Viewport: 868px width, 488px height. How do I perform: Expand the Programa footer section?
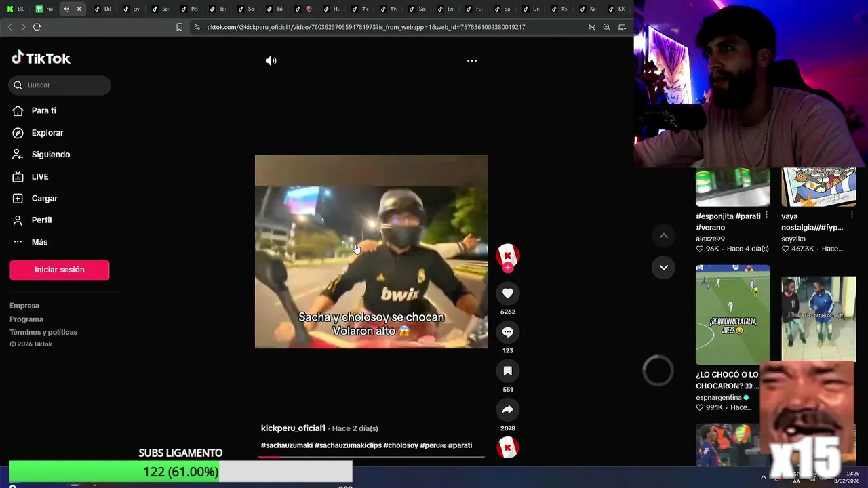tap(26, 319)
